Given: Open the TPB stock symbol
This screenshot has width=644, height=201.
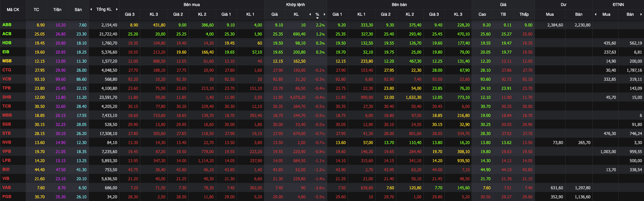Looking at the screenshot, I should point(6,88).
